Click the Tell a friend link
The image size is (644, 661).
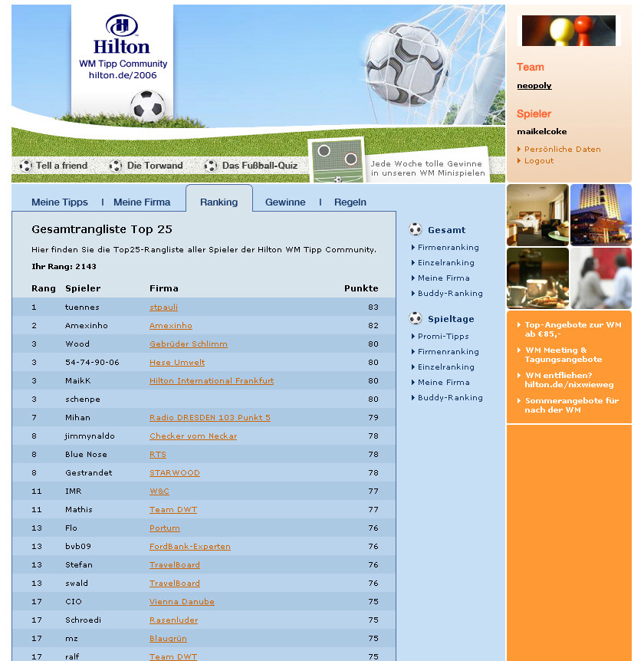click(62, 166)
